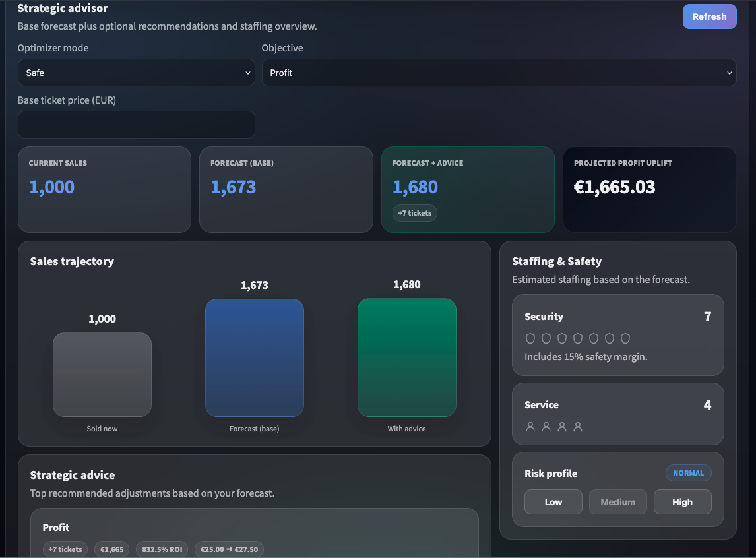Click the 832.5% ROI tag
Screen dimensions: 756x558
coord(162,549)
